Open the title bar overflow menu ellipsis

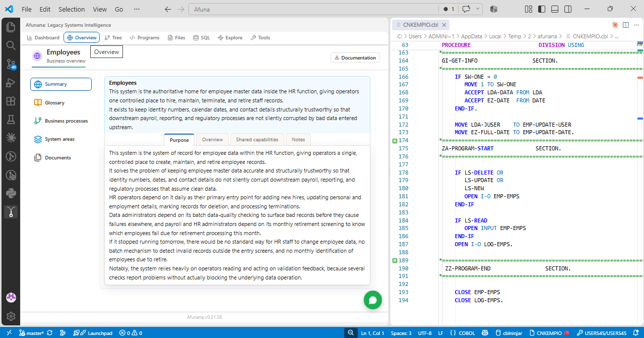pyautogui.click(x=137, y=9)
